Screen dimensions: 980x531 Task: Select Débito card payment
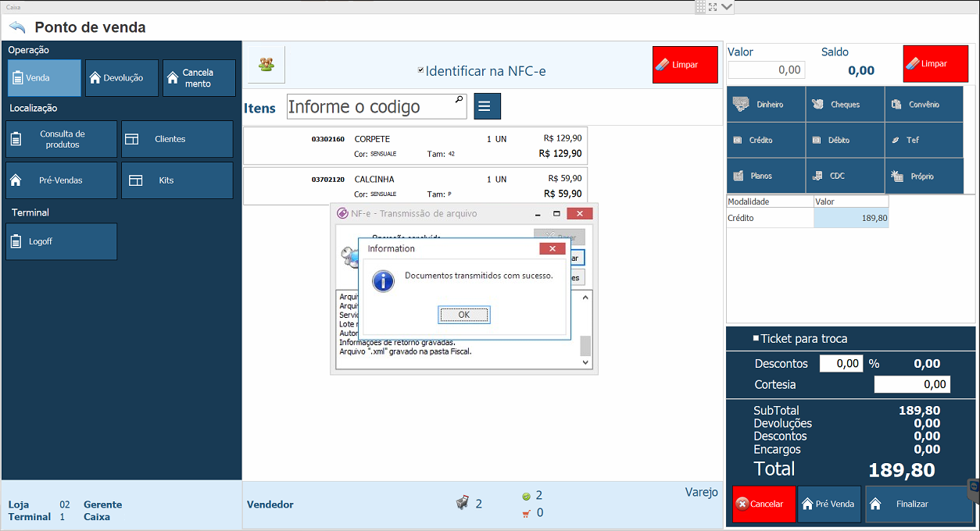coord(845,141)
